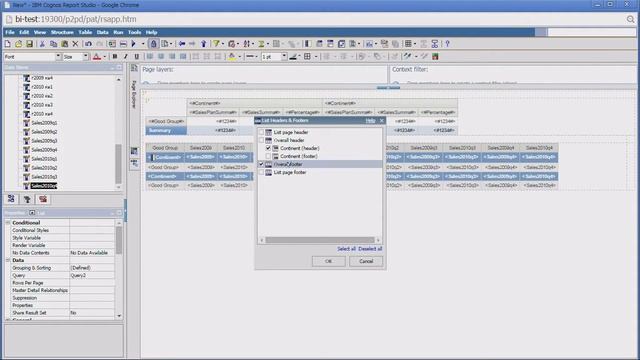Open the File menu

(10, 32)
